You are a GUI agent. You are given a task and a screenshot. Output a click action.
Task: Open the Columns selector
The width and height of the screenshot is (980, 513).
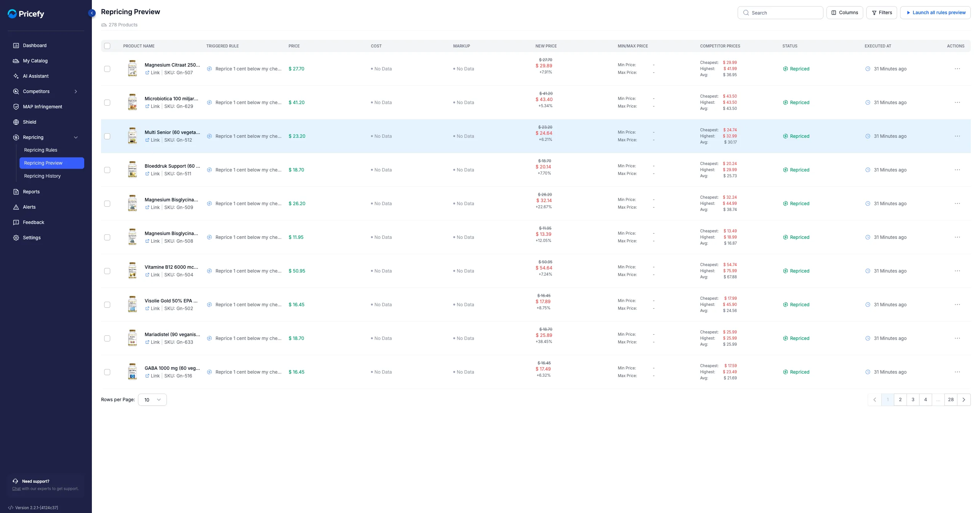844,13
